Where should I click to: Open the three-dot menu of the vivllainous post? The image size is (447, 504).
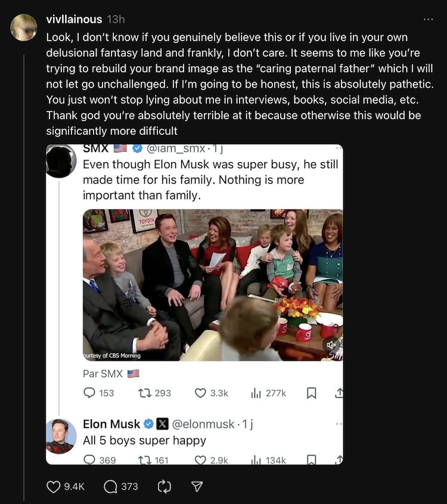pyautogui.click(x=428, y=20)
